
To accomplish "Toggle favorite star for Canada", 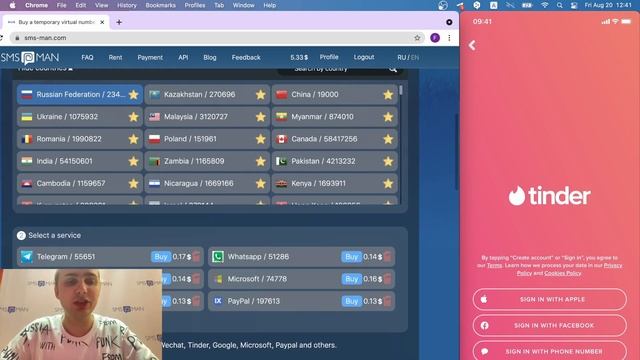I will pyautogui.click(x=388, y=139).
